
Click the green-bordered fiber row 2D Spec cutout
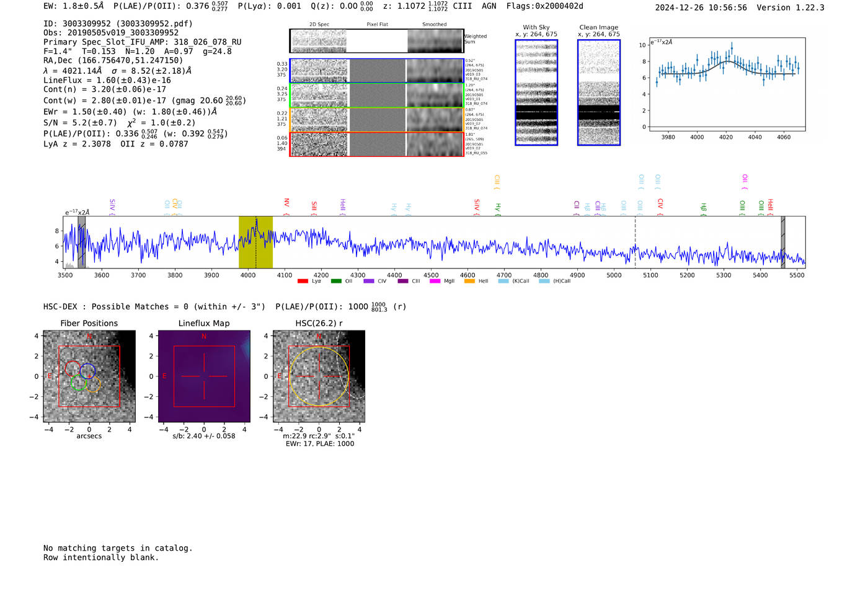(x=319, y=96)
